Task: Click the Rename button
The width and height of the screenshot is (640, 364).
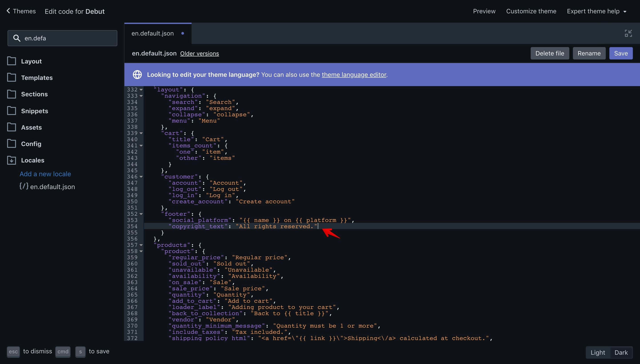Action: [589, 53]
